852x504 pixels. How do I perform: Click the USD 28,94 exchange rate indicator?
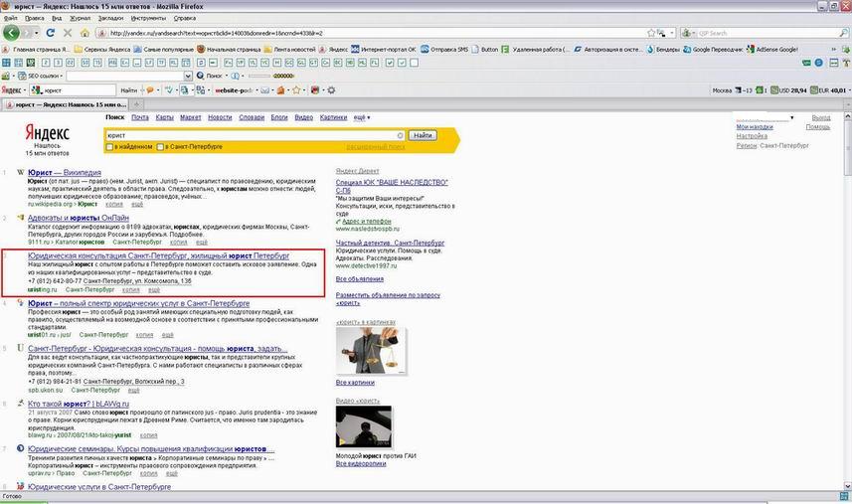[x=789, y=90]
